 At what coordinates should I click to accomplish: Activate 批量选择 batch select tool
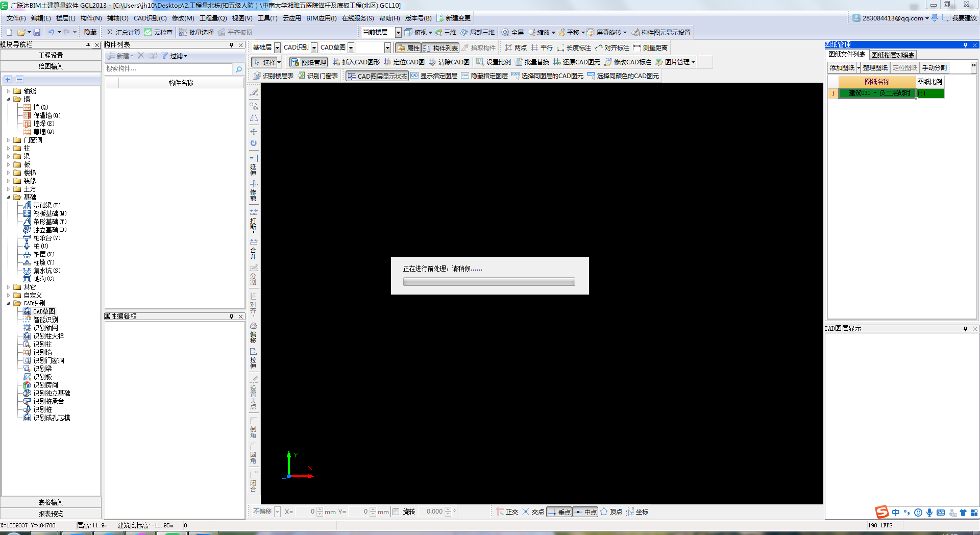coord(197,32)
